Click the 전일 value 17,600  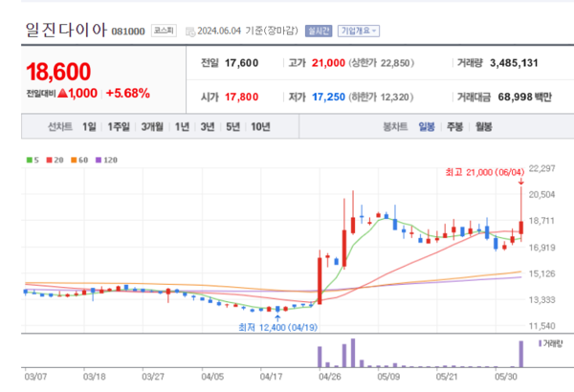coord(242,63)
